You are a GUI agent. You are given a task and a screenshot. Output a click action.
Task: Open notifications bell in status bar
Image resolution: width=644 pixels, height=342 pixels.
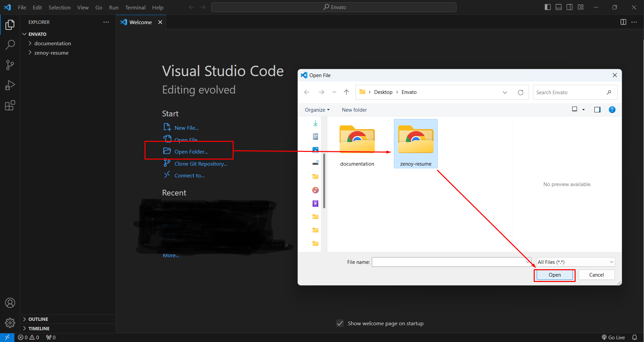click(635, 337)
